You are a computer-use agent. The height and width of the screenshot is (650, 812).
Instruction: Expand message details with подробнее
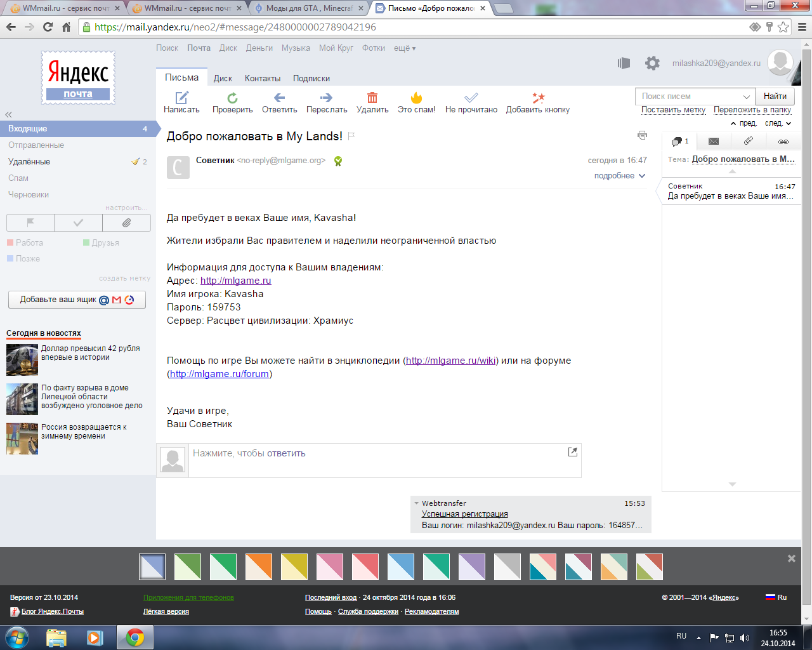click(x=620, y=176)
